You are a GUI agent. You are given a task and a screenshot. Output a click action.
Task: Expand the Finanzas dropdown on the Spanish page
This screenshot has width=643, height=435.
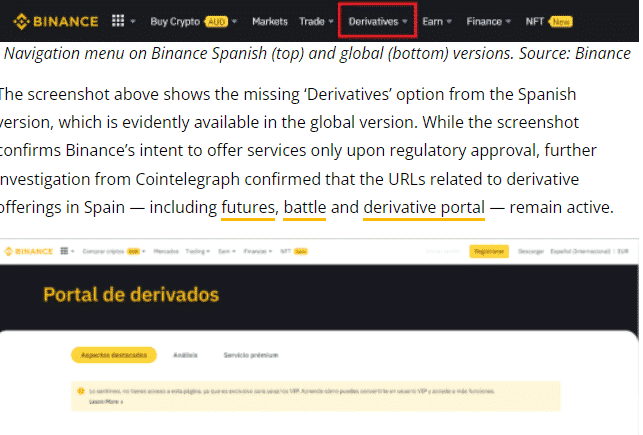[258, 251]
